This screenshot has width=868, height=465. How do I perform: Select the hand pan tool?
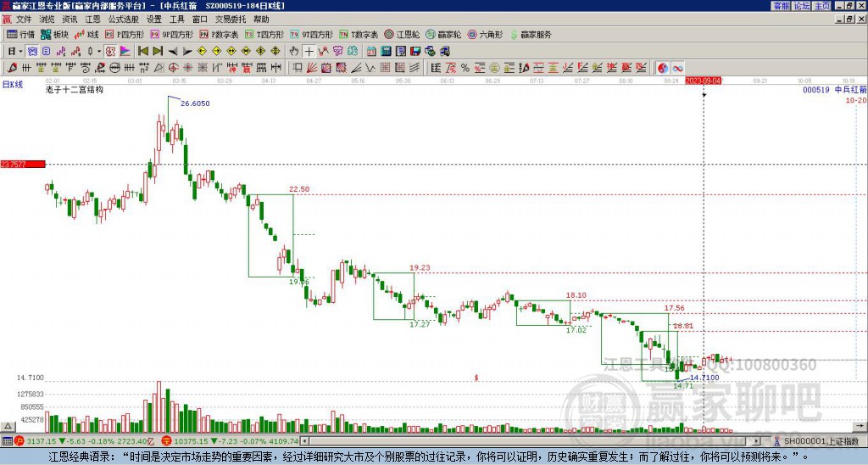tap(294, 52)
